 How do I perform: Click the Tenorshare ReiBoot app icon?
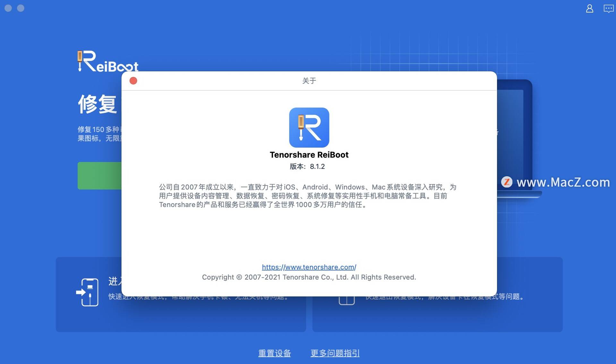coord(309,127)
